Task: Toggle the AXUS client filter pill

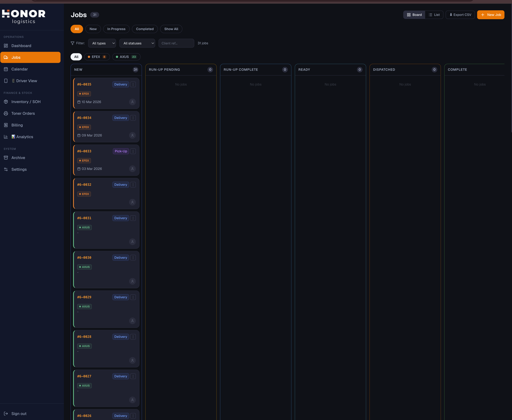Action: [126, 57]
